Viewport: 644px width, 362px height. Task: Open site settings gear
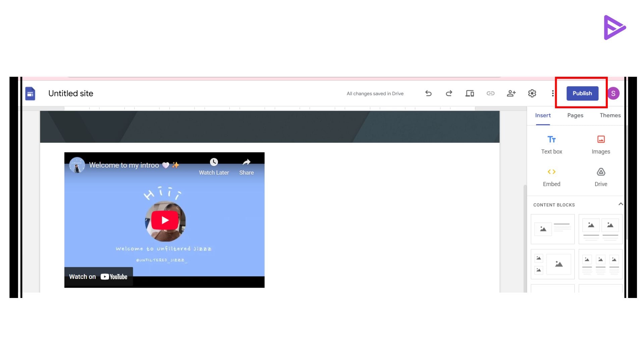532,94
